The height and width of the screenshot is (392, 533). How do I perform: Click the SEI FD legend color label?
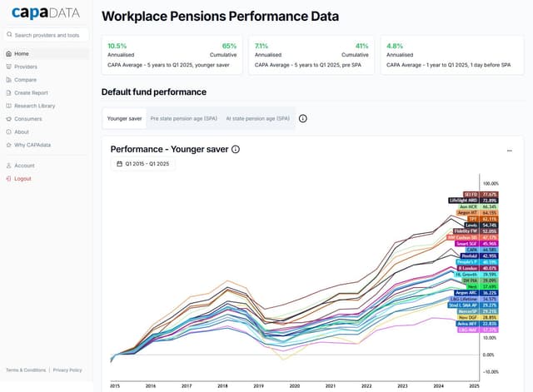[x=462, y=194]
